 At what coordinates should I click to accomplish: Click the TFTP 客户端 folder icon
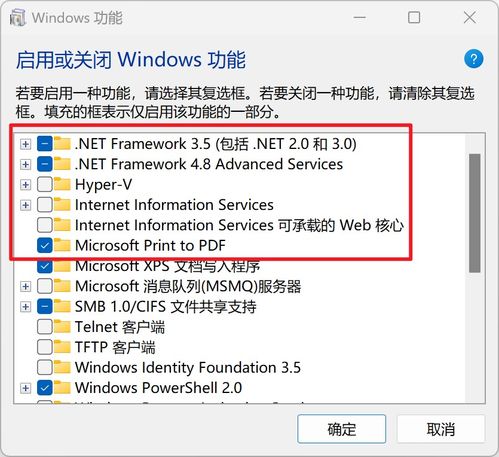62,347
